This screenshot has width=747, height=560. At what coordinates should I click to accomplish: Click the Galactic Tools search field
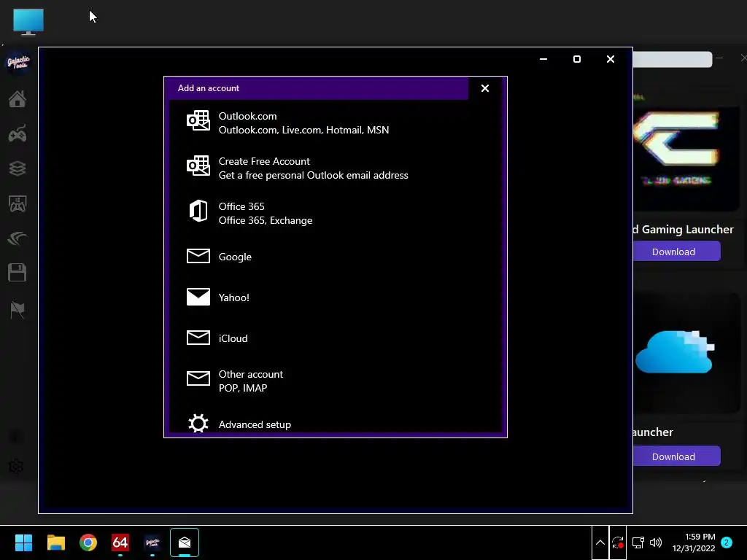672,60
